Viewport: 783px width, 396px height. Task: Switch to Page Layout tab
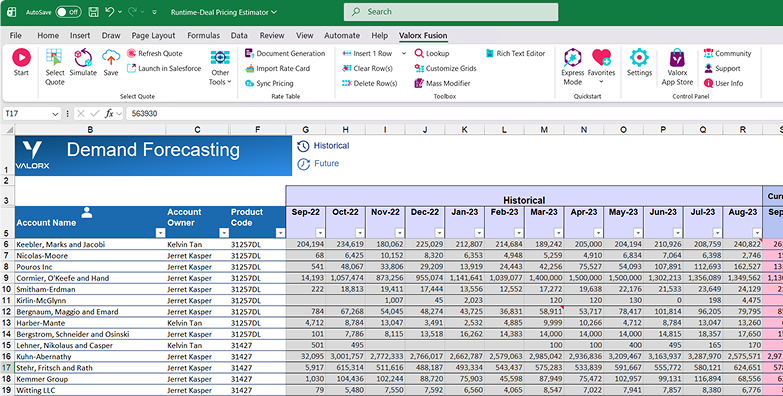point(153,35)
